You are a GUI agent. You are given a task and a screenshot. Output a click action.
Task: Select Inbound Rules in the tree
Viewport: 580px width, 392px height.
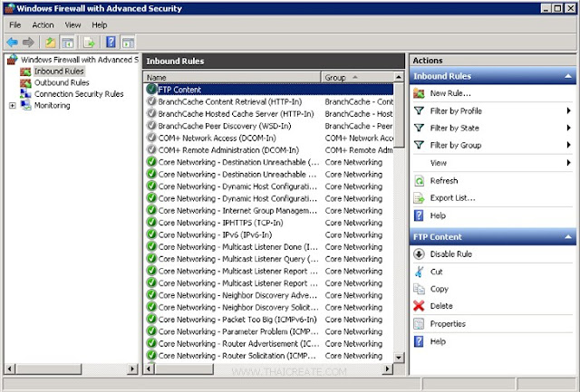[59, 71]
